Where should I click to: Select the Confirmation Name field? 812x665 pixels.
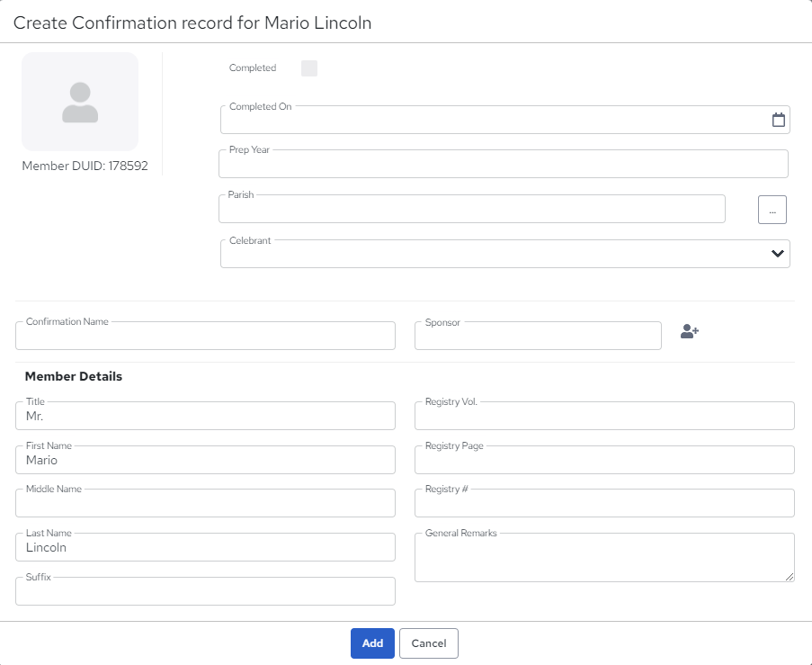pos(206,336)
